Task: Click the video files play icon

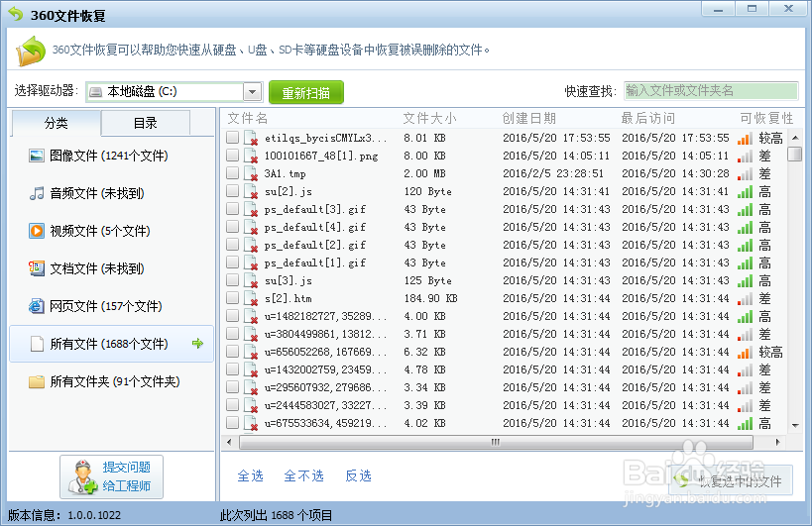Action: tap(37, 231)
